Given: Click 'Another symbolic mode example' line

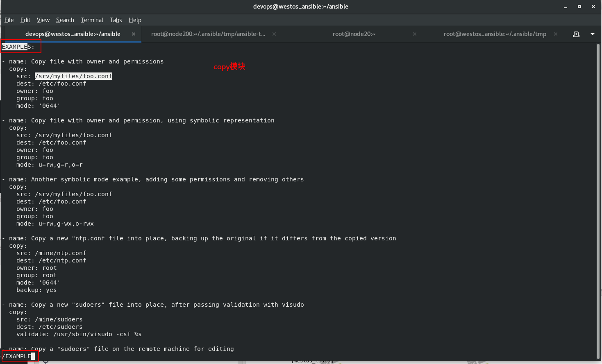Looking at the screenshot, I should click(x=153, y=179).
